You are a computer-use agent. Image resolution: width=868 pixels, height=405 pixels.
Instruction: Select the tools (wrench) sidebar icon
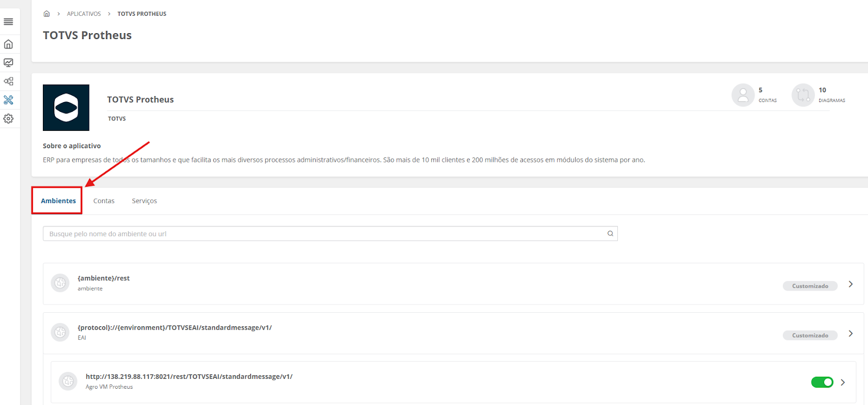pyautogui.click(x=8, y=100)
